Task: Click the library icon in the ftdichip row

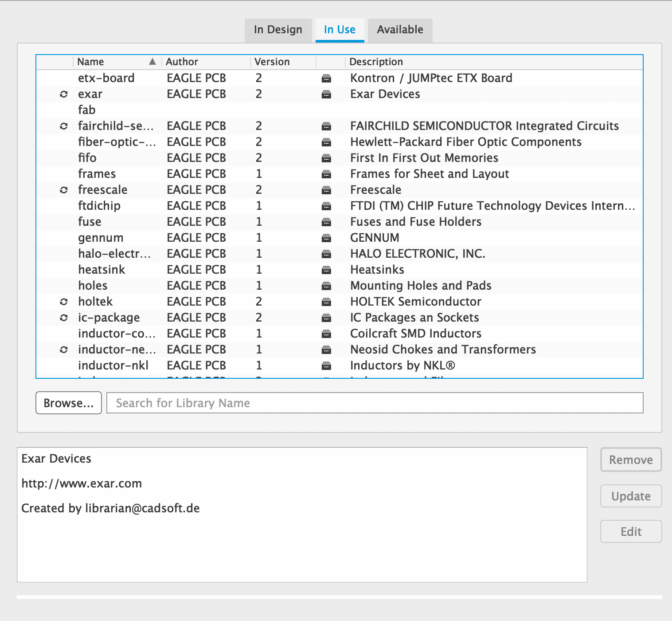Action: coord(326,206)
